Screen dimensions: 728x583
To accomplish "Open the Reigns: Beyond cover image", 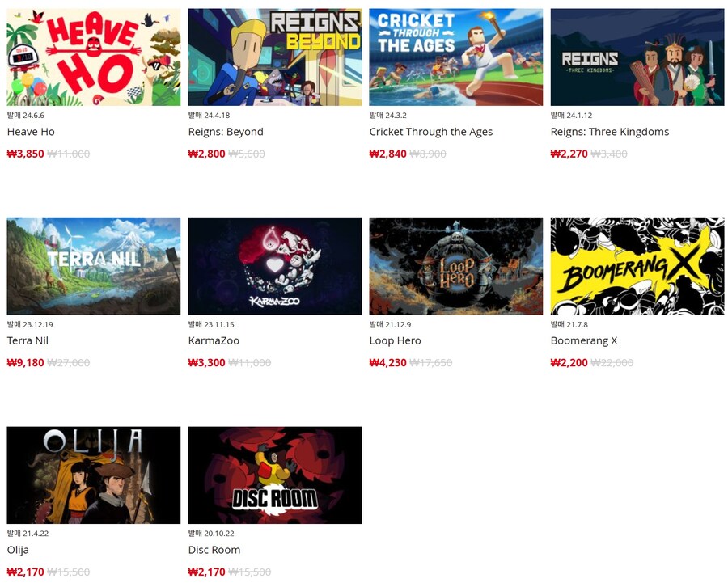I will [x=275, y=57].
